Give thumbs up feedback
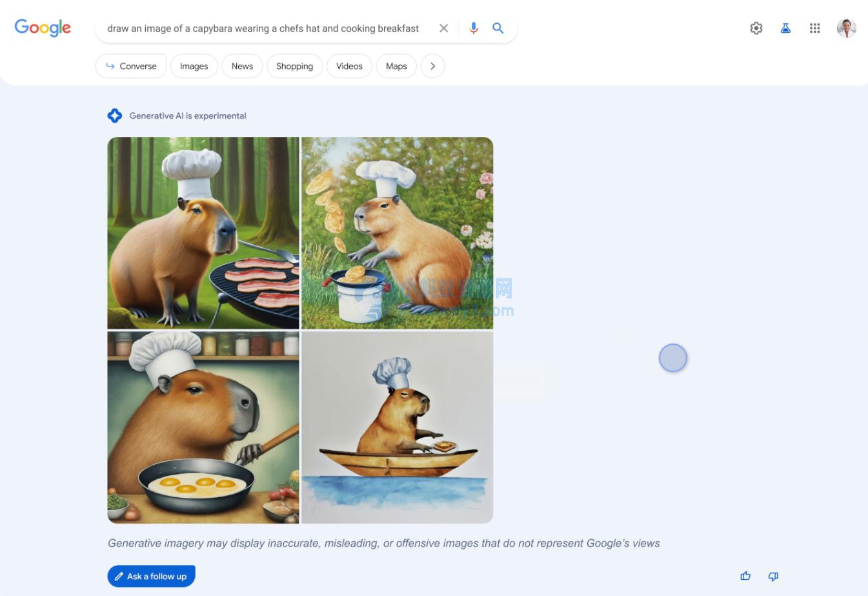 coord(745,576)
